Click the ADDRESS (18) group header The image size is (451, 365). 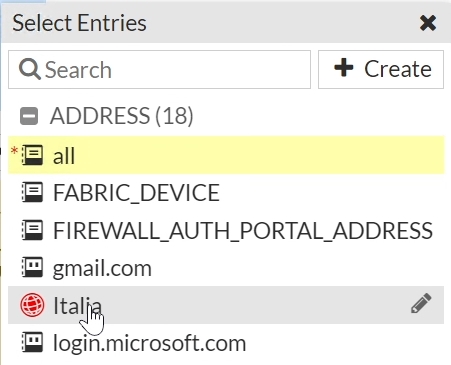[122, 116]
